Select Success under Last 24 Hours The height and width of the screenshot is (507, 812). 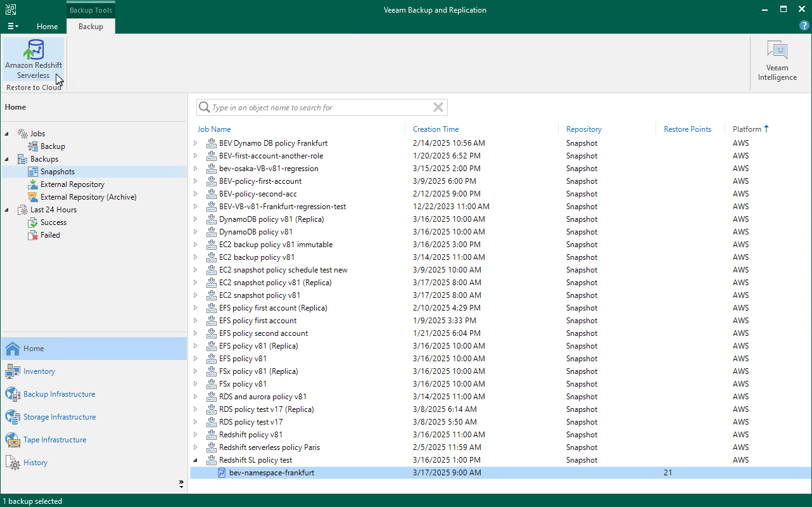click(x=53, y=222)
